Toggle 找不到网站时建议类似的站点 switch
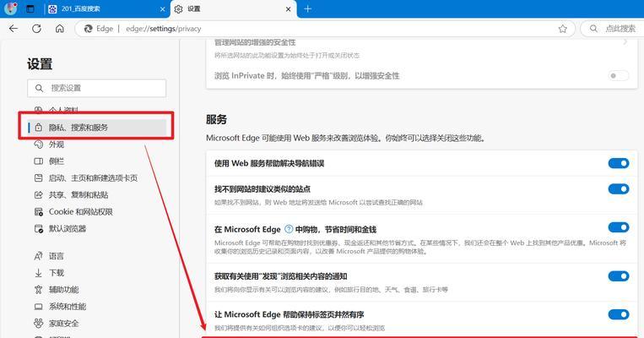The width and height of the screenshot is (644, 338). (619, 188)
